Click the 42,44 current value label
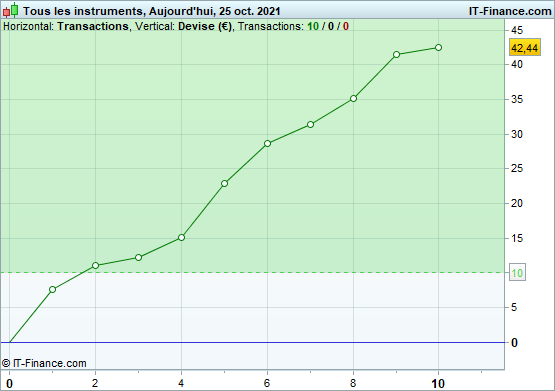Screen dimensions: 555x391 (525, 48)
